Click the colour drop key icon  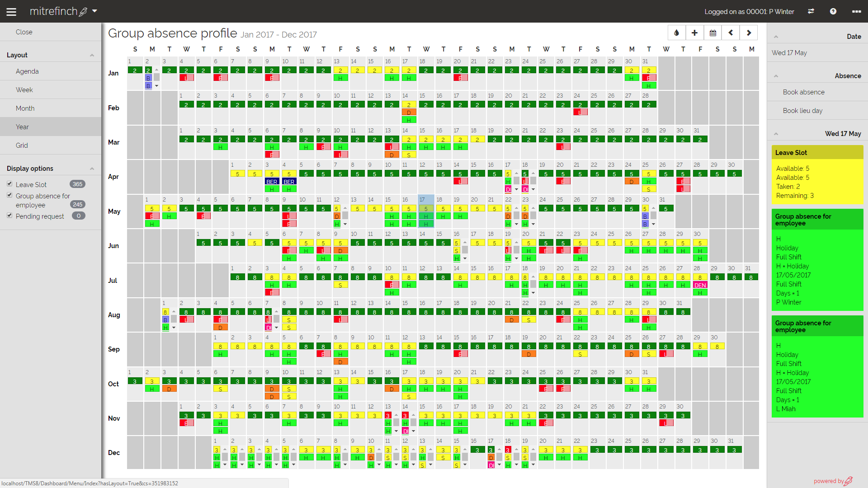click(x=676, y=33)
